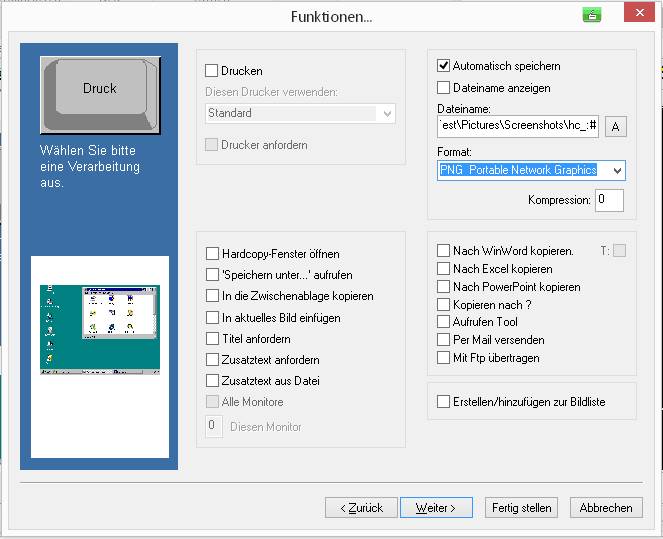Check In aktuelles Bild einfügen

click(x=212, y=317)
